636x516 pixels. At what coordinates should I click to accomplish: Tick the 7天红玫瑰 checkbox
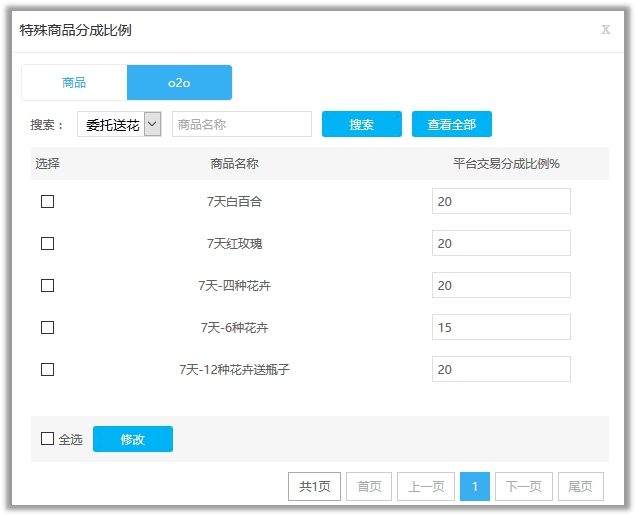click(47, 244)
